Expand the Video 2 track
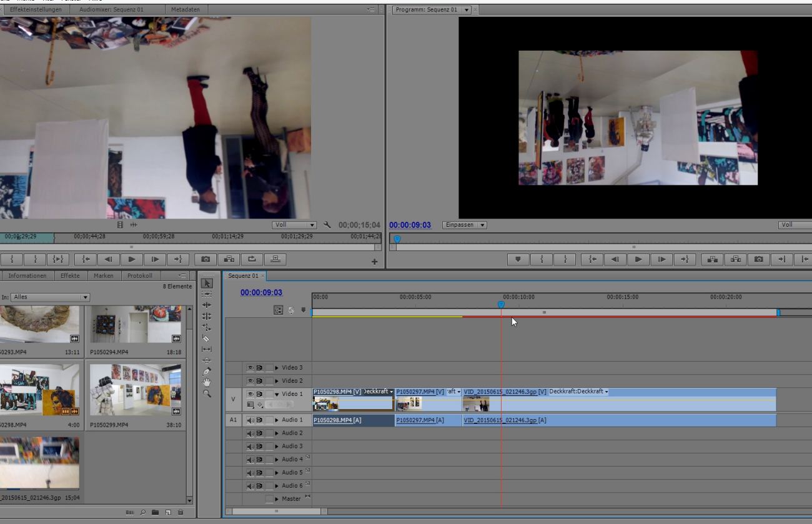 (x=277, y=381)
